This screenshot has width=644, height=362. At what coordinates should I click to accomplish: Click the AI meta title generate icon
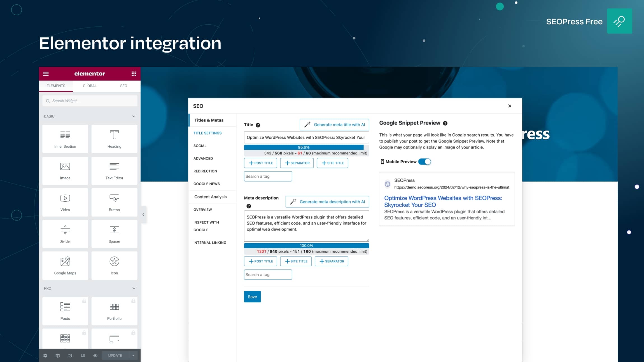307,125
